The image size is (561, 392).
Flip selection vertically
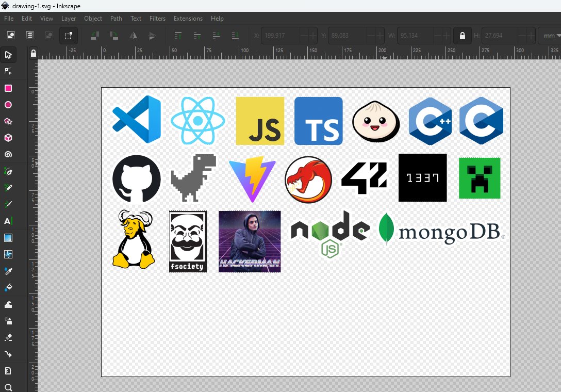(152, 36)
